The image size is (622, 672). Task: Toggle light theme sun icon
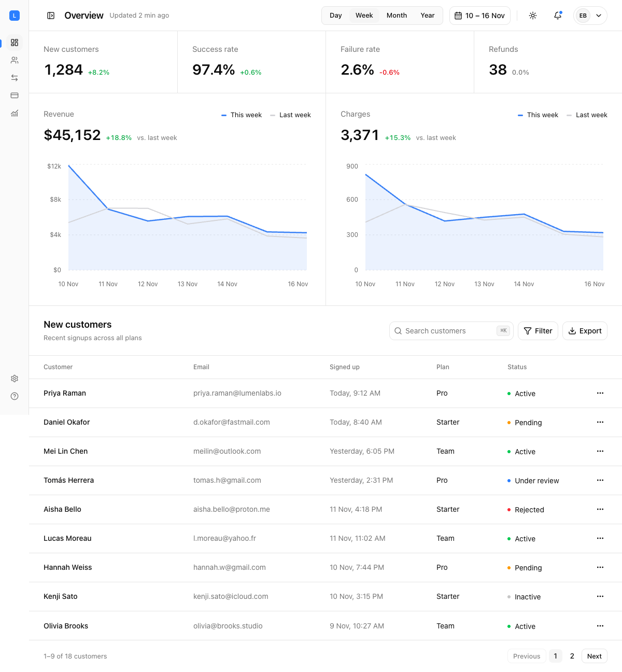[533, 16]
